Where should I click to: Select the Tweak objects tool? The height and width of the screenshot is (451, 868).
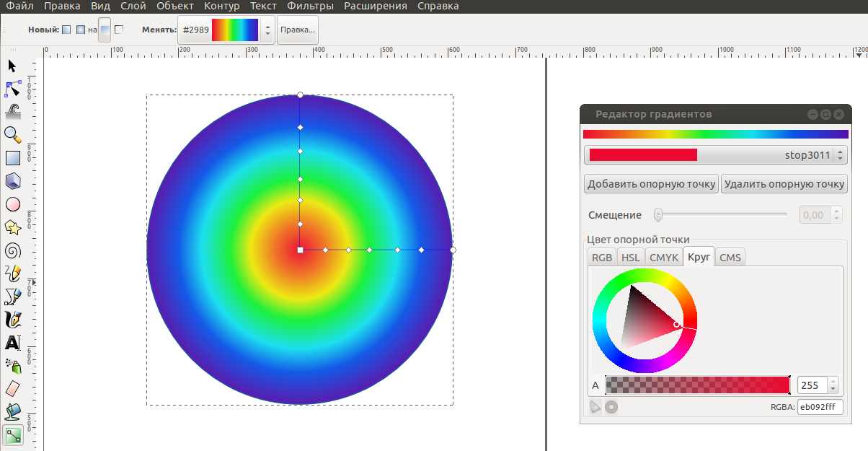coord(12,112)
